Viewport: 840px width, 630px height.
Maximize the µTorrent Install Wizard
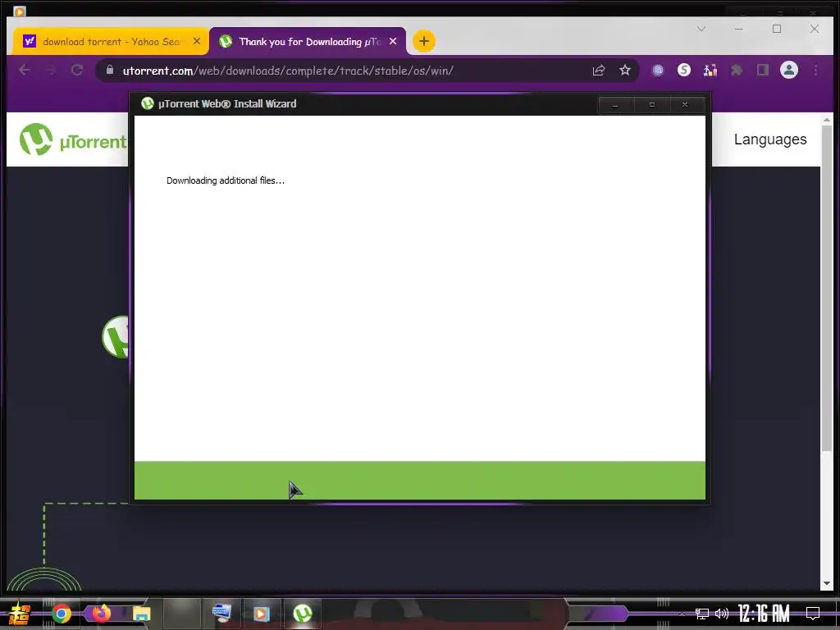pyautogui.click(x=652, y=105)
